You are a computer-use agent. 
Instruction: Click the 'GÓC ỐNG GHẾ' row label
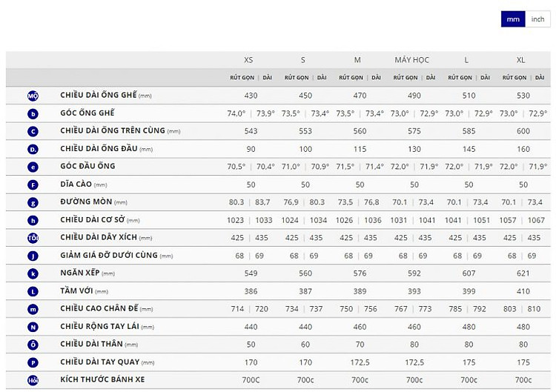pyautogui.click(x=87, y=113)
